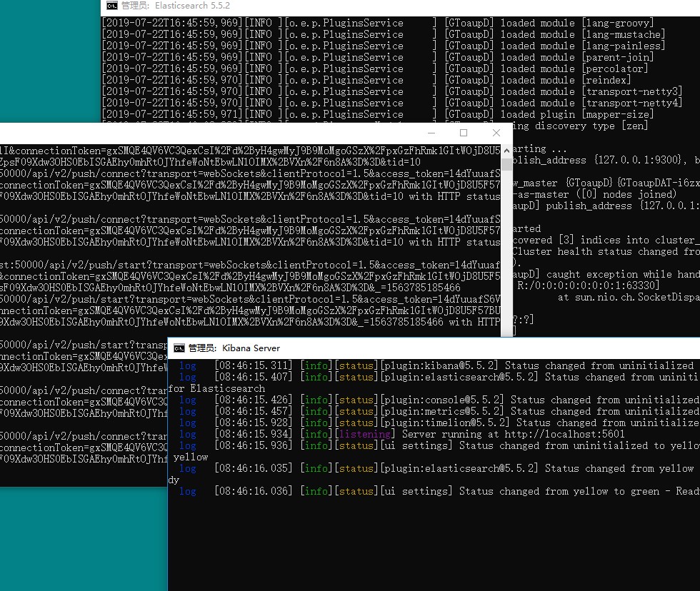Click the R:/0:0:0:0:0:0:0:1:63330] address line
700x591 pixels.
588,286
